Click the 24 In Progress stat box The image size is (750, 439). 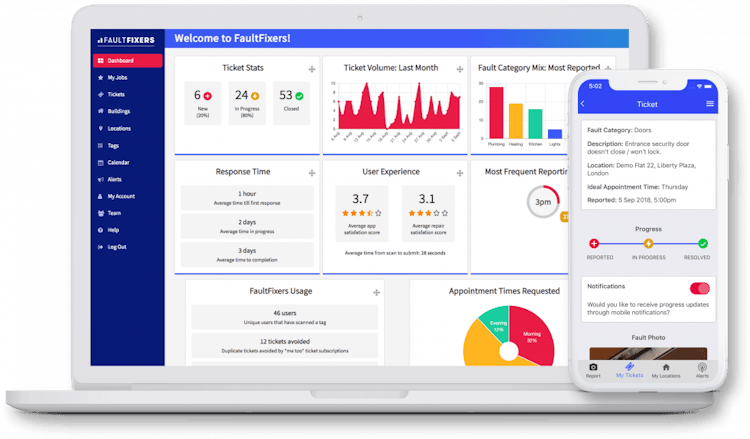(x=247, y=103)
